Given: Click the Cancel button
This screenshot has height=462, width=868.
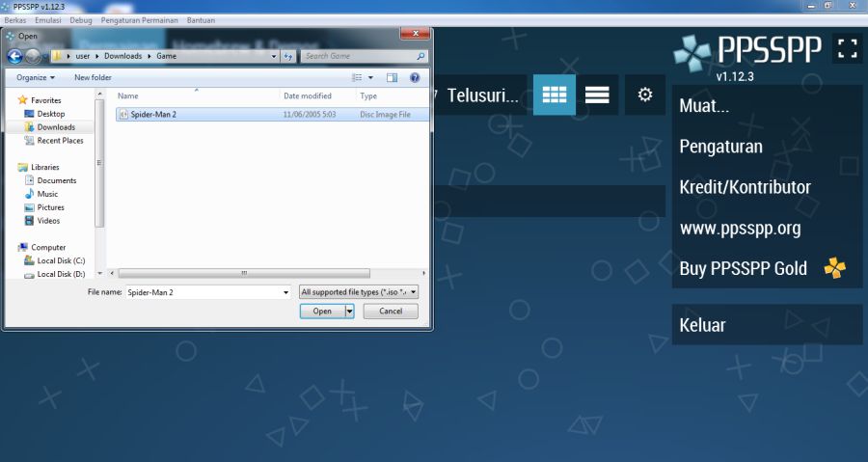Looking at the screenshot, I should coord(391,311).
